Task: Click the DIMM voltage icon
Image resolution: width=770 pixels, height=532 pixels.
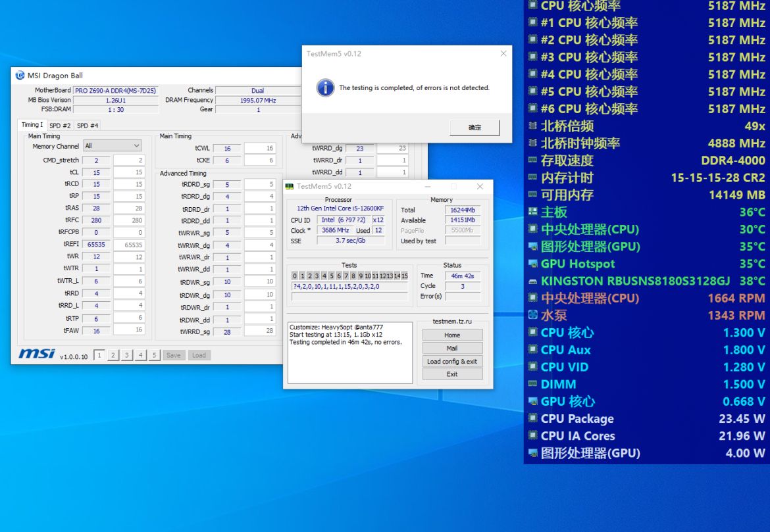Action: tap(532, 384)
